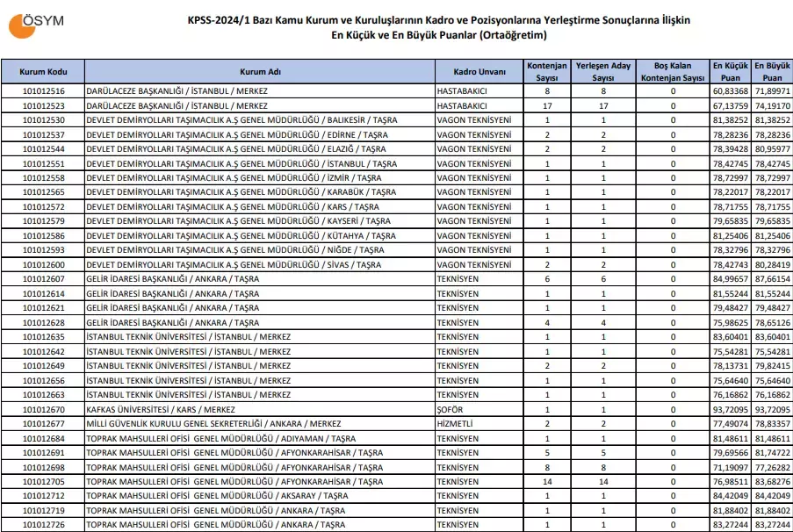Viewport: 793px width, 532px height.
Task: Click the En Büyük Puan header
Action: coord(772,71)
